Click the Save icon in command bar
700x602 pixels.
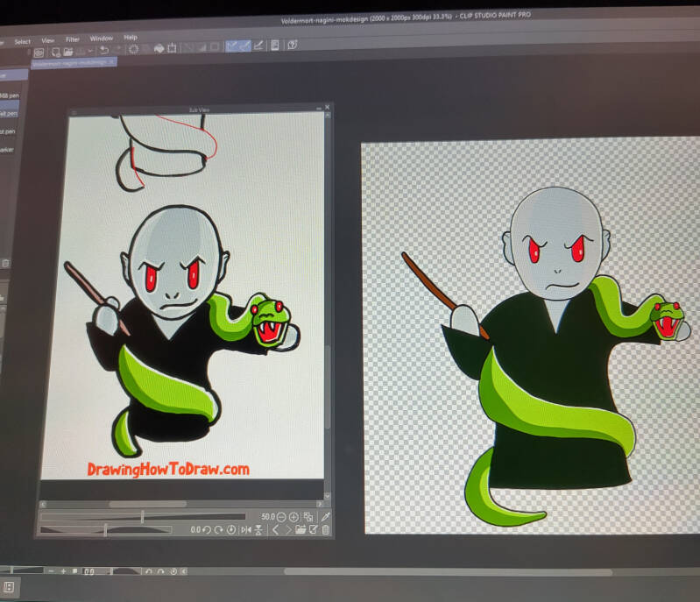click(81, 51)
